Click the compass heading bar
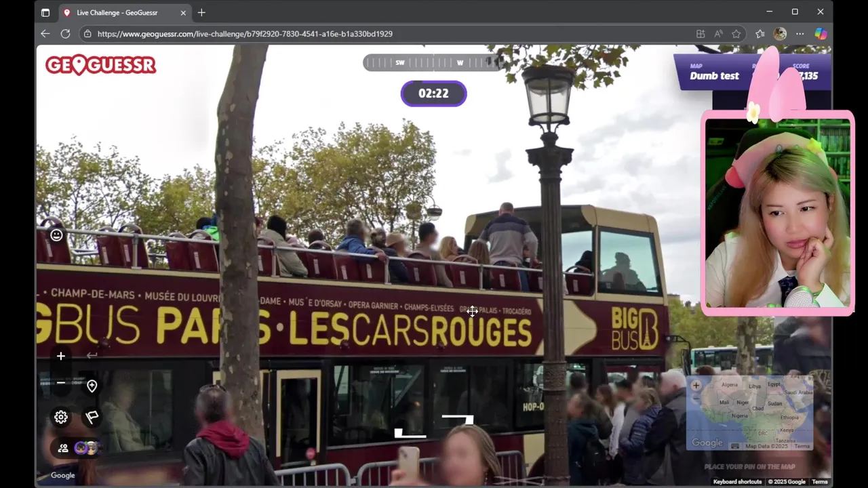The width and height of the screenshot is (868, 488). [x=433, y=62]
